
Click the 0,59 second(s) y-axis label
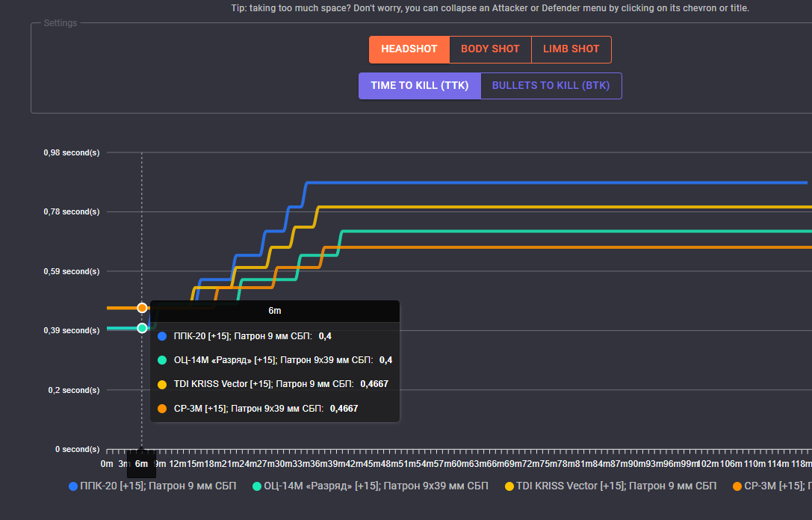coord(72,271)
